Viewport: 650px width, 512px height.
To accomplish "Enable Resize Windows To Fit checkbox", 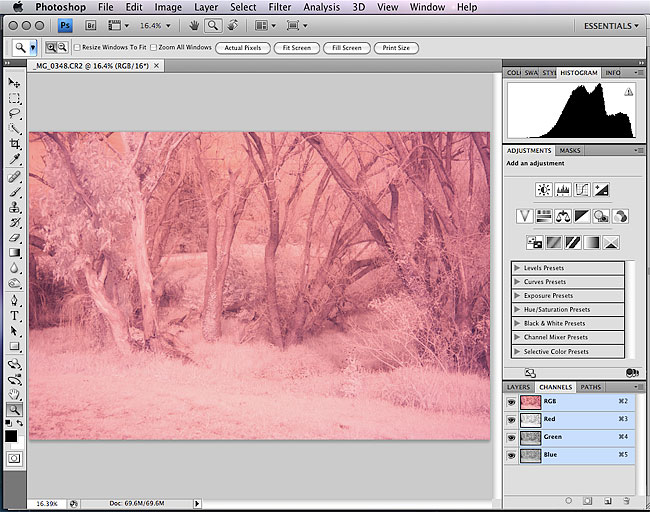I will point(78,47).
